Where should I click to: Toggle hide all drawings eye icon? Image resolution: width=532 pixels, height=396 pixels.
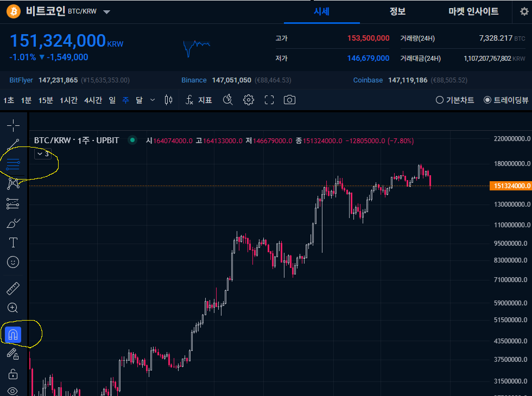tap(13, 391)
